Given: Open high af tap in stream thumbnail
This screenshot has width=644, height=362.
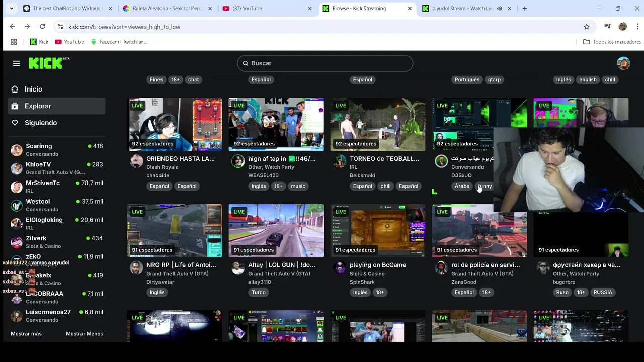Looking at the screenshot, I should click(276, 124).
